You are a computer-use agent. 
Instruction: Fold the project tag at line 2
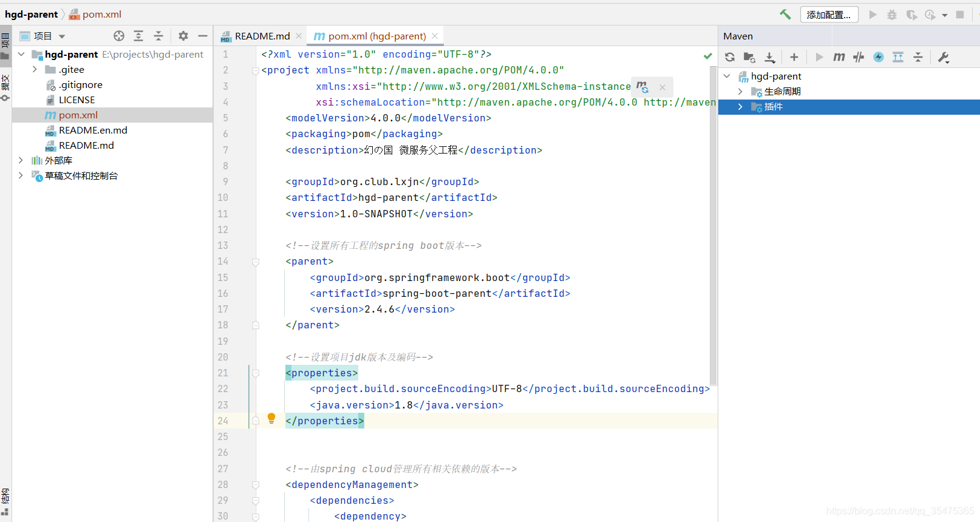point(256,70)
